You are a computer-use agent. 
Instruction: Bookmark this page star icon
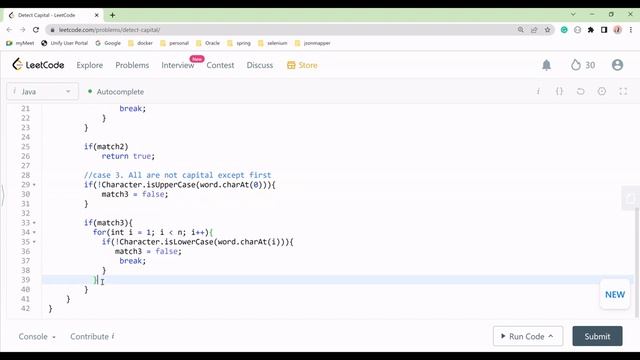coord(547,30)
